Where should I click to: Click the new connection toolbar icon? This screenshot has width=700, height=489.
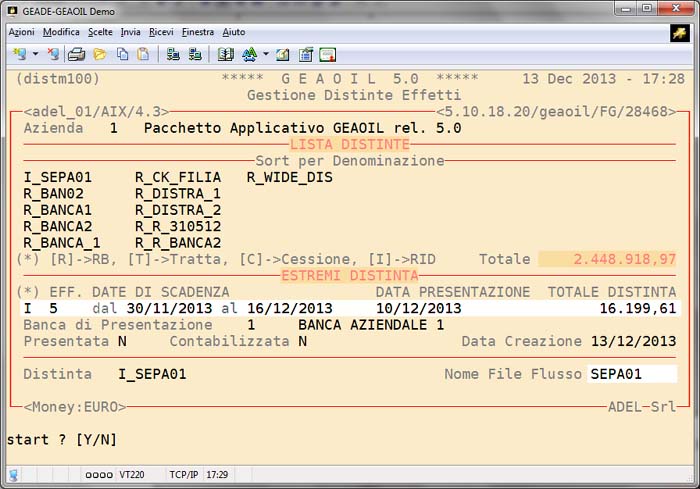pos(19,54)
